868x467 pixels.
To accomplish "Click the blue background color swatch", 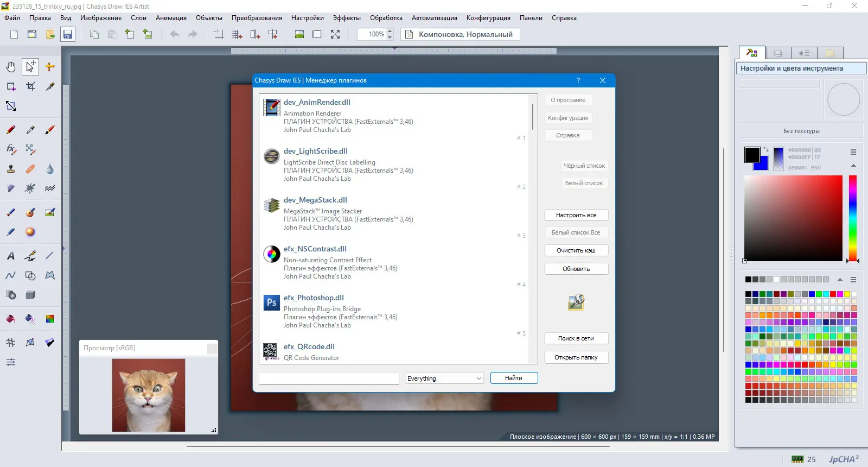I will click(x=764, y=165).
